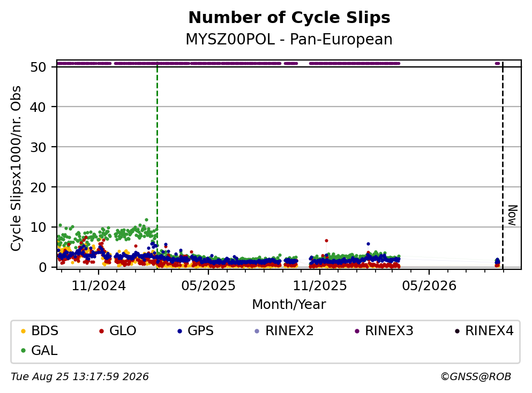This screenshot has height=393, width=532.
Task: Select the RINEX3 legend label
Action: 389,331
